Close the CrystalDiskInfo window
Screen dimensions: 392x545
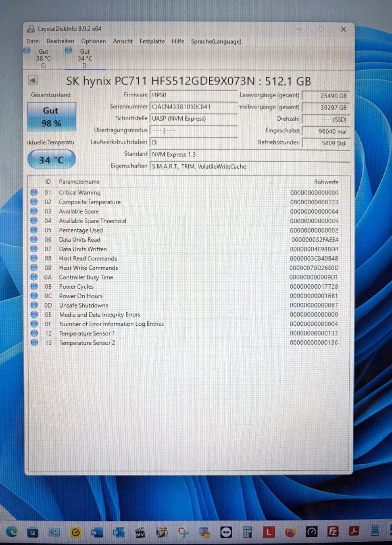343,29
